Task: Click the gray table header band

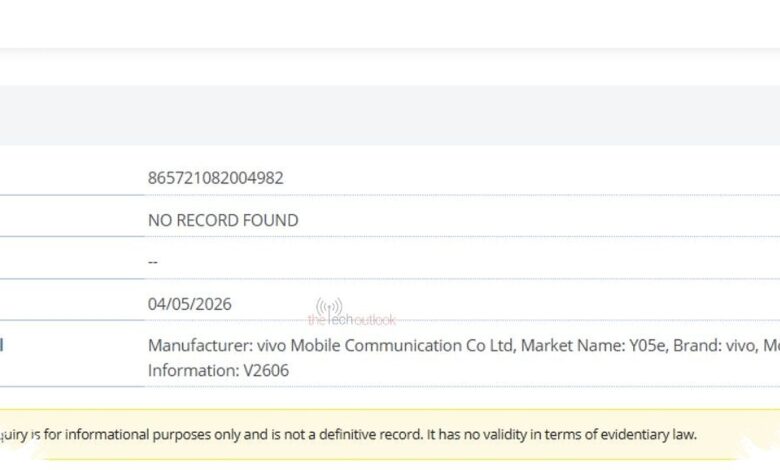Action: pyautogui.click(x=390, y=115)
